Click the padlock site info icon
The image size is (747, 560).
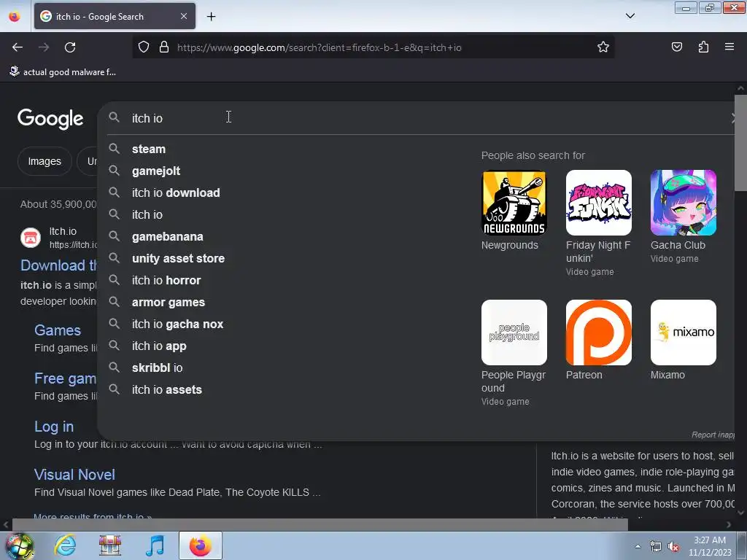click(x=164, y=47)
